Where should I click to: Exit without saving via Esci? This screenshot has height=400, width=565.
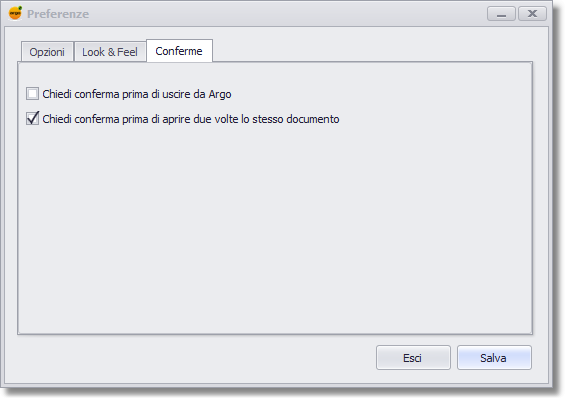tap(413, 357)
